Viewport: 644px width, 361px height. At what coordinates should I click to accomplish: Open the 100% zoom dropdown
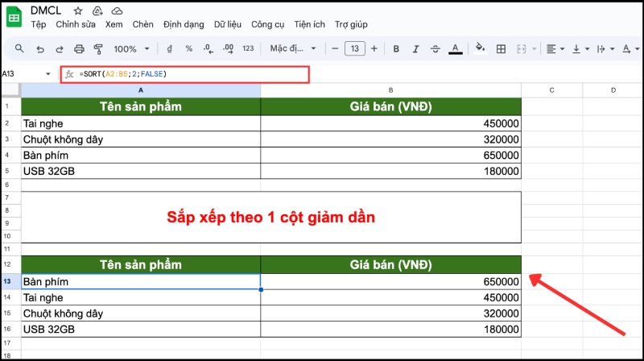[x=131, y=49]
